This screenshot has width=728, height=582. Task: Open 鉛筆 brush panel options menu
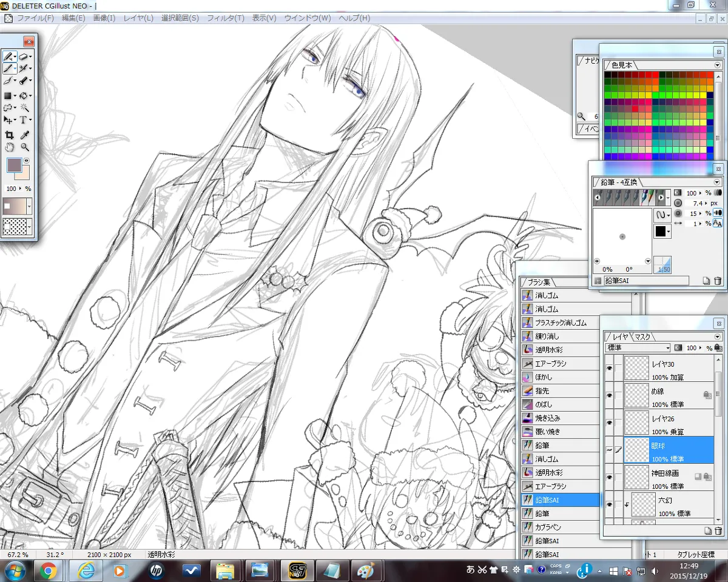coord(717,182)
